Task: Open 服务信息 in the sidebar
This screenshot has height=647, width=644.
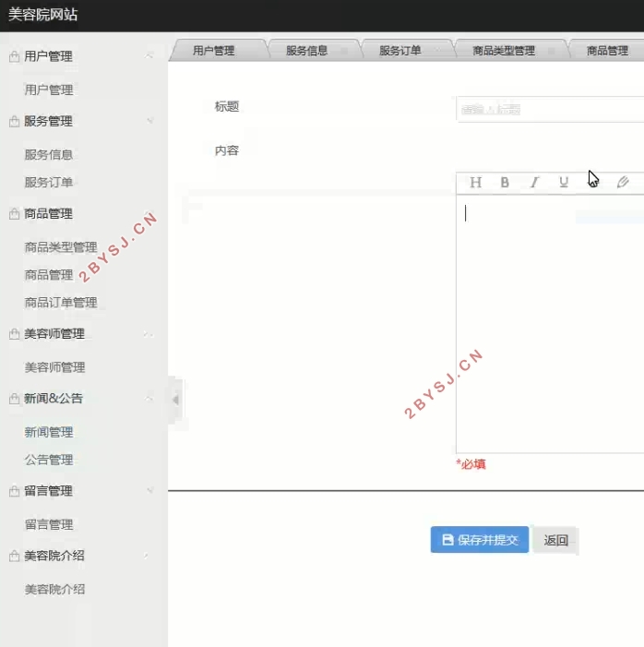Action: click(x=49, y=155)
